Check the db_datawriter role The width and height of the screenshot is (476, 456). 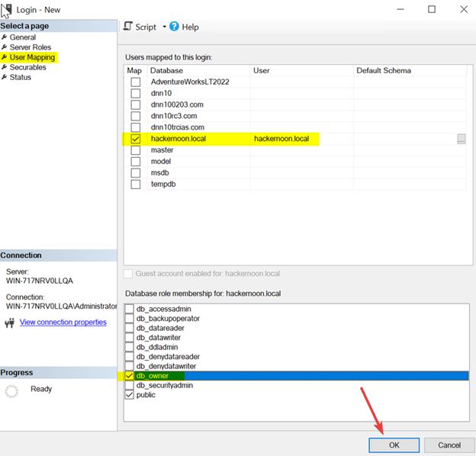(x=130, y=337)
